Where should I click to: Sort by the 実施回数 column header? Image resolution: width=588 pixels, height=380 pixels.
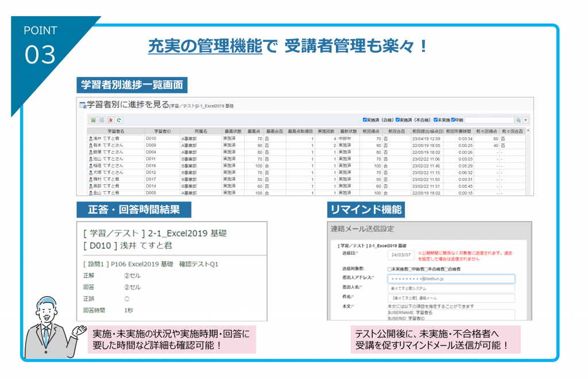point(326,131)
